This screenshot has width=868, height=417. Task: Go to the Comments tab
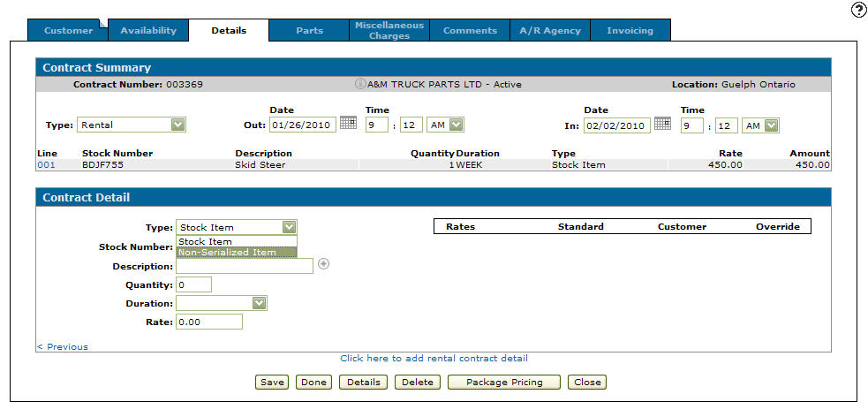(x=470, y=30)
